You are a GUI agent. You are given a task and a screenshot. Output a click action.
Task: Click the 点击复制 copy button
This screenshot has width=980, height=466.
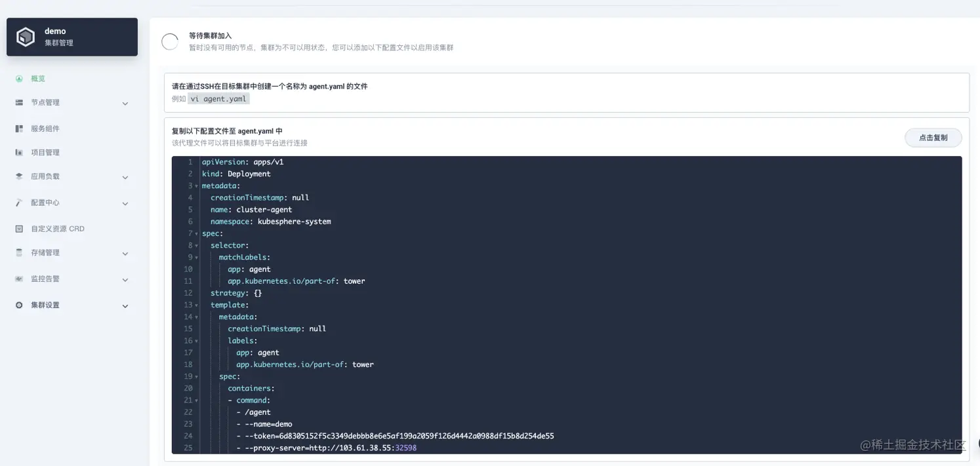click(933, 138)
